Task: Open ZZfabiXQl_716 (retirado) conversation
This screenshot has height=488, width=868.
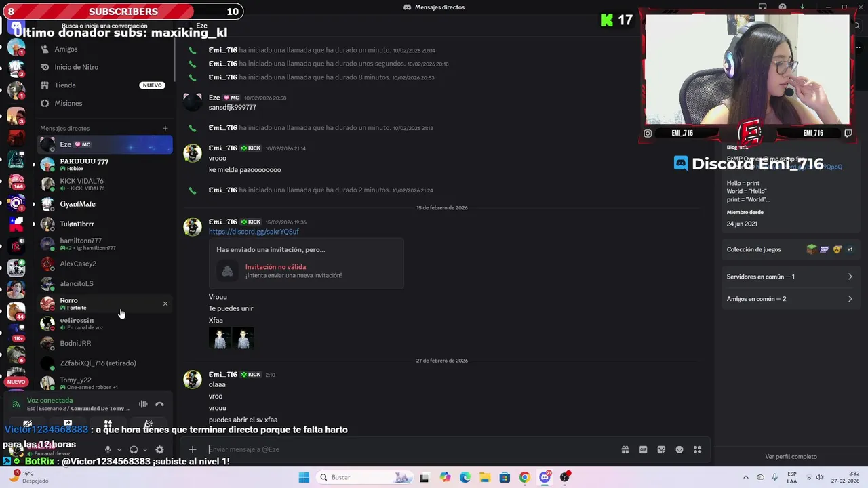Action: [x=104, y=363]
